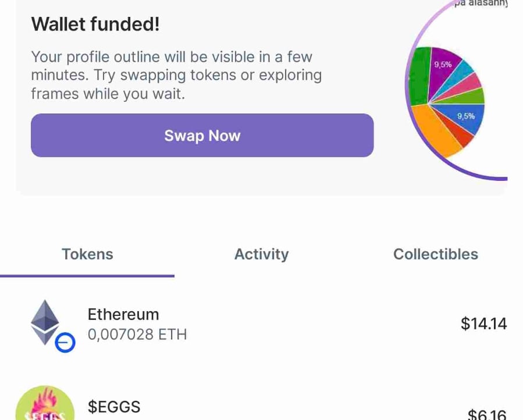This screenshot has width=523, height=420.
Task: Click the 0,007028 ETH amount
Action: pyautogui.click(x=137, y=334)
